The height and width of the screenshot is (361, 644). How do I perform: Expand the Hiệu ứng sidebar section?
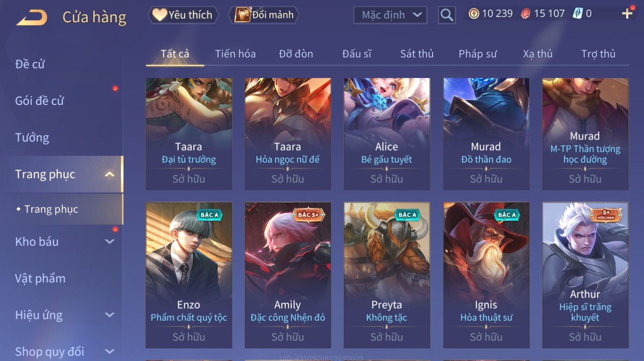(x=110, y=315)
